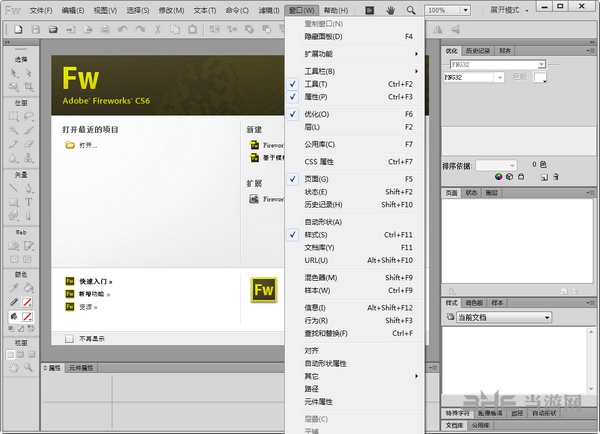Screen dimensions: 600x434
Task: Choose the Hand tool in the tools panel
Action: point(14,368)
